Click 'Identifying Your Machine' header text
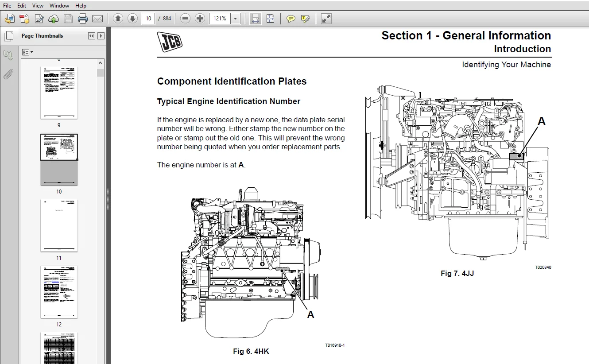This screenshot has width=589, height=364. pyautogui.click(x=506, y=65)
